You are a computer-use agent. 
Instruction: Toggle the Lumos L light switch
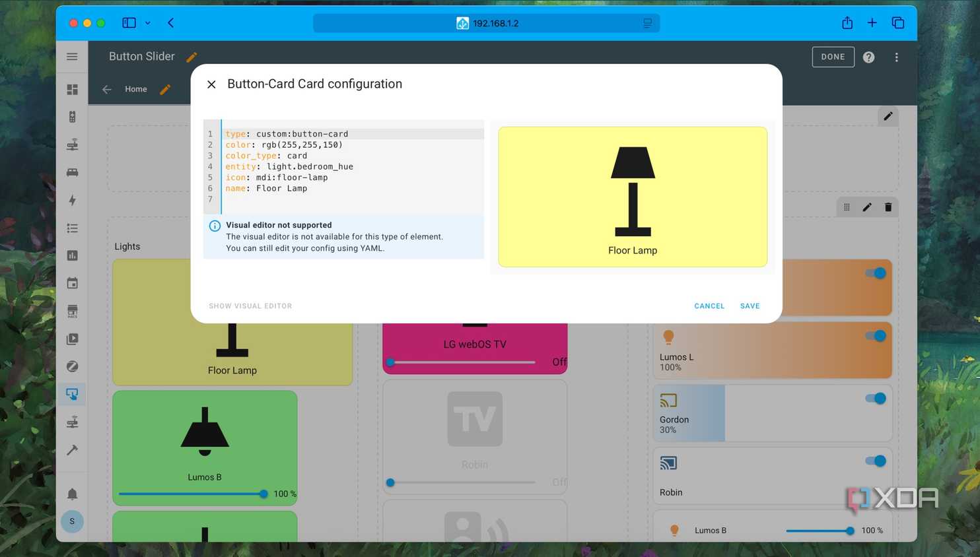876,336
